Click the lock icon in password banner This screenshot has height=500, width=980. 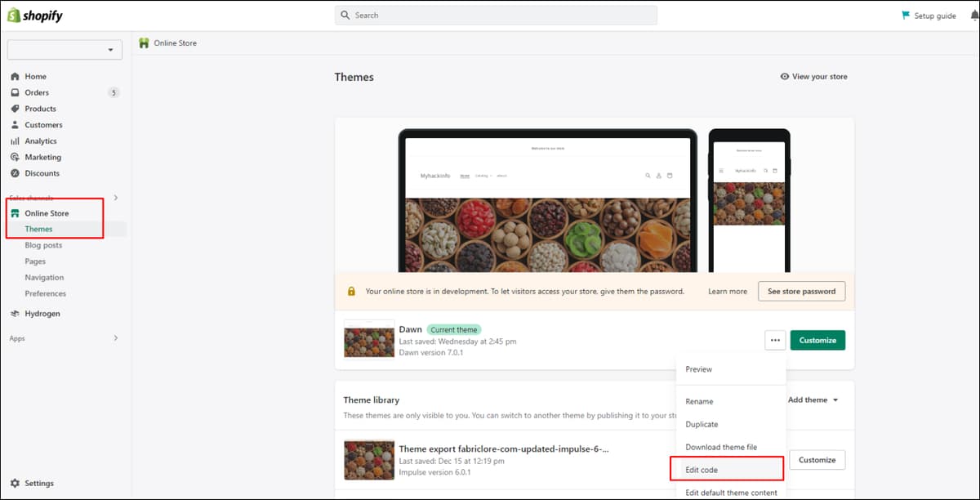(x=351, y=292)
